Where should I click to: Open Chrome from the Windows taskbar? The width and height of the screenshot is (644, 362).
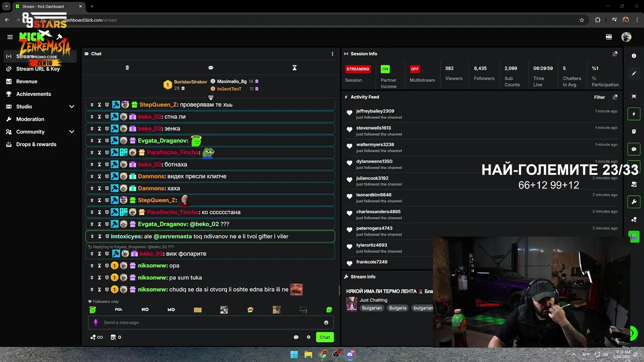[323, 354]
